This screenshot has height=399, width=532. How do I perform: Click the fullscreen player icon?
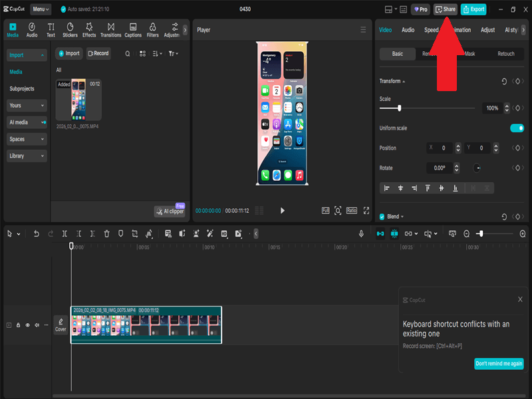tap(366, 211)
